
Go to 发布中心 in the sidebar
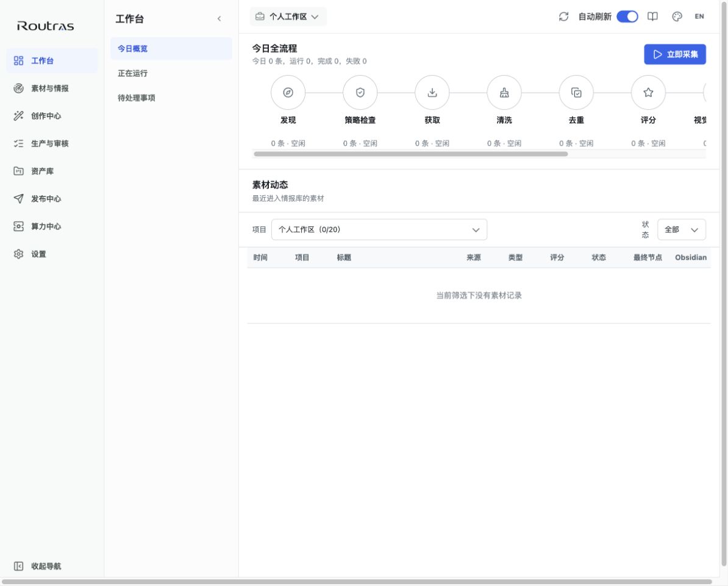tap(52, 199)
